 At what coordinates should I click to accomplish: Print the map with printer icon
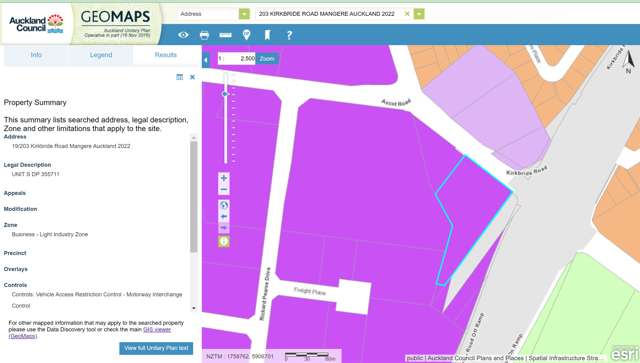pyautogui.click(x=204, y=35)
